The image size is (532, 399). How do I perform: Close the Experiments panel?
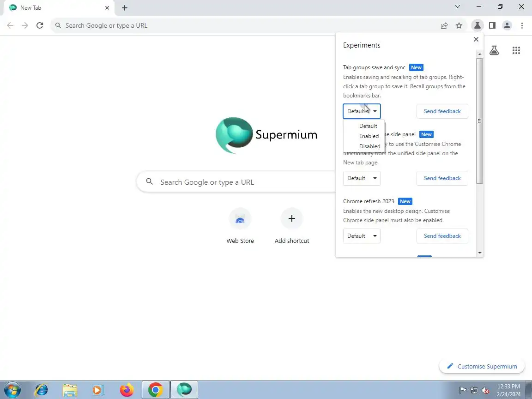coord(476,39)
